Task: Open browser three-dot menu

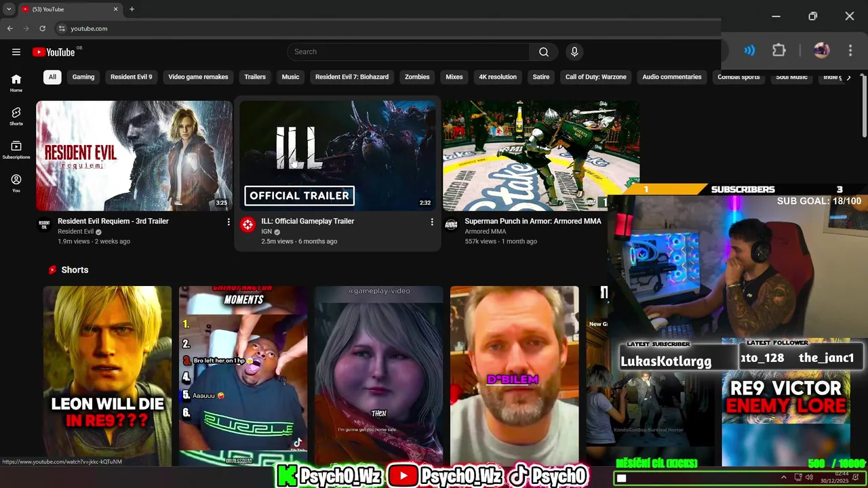Action: (x=850, y=51)
